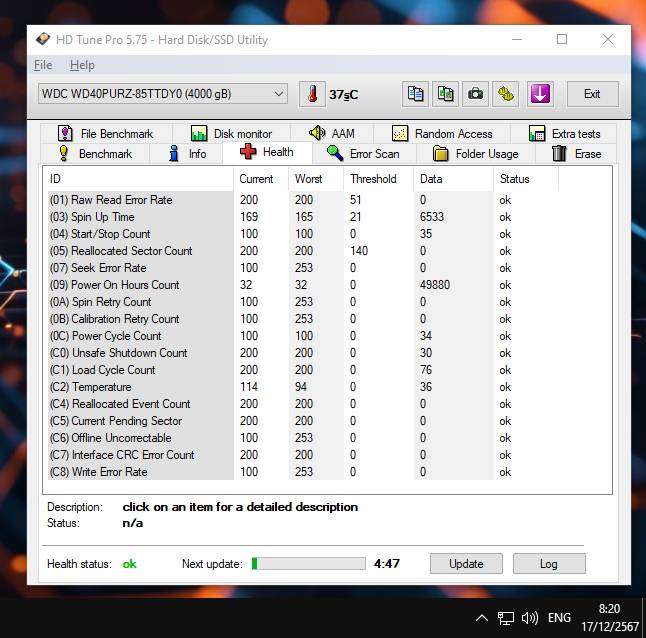
Task: Click the green Health status ok text
Action: (x=129, y=564)
